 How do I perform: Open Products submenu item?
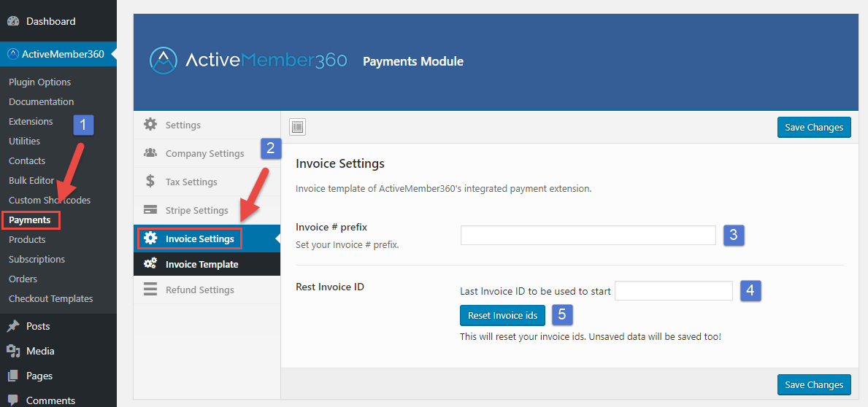point(27,239)
